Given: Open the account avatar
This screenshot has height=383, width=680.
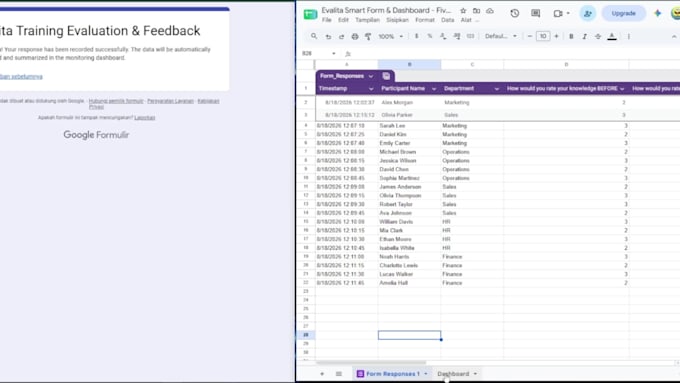Looking at the screenshot, I should click(x=676, y=13).
